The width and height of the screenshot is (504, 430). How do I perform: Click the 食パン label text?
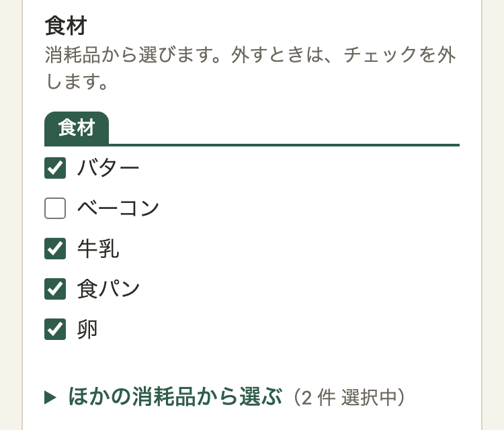108,289
